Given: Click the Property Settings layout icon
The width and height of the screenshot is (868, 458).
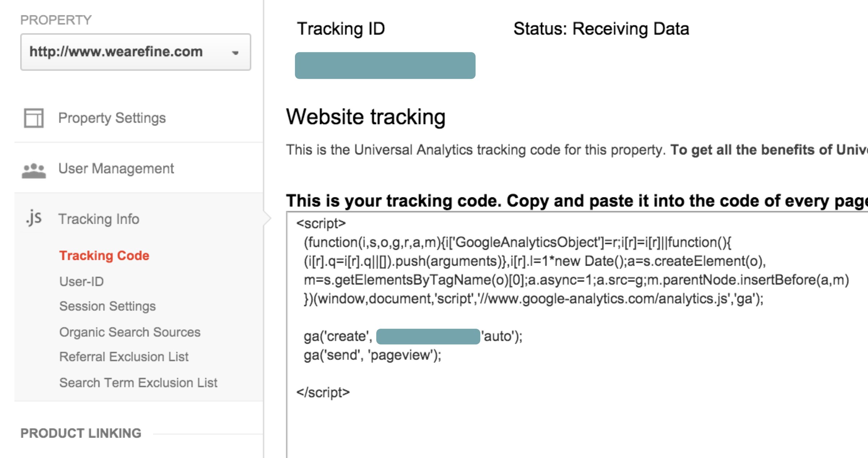Looking at the screenshot, I should point(34,118).
